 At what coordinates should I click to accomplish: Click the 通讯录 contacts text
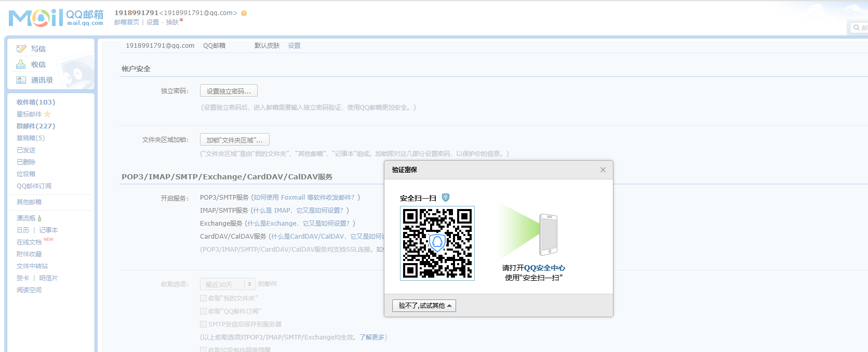click(42, 80)
